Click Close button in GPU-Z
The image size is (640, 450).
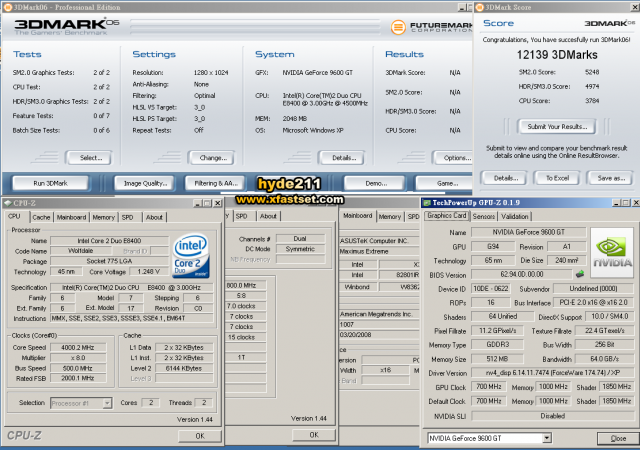click(618, 438)
